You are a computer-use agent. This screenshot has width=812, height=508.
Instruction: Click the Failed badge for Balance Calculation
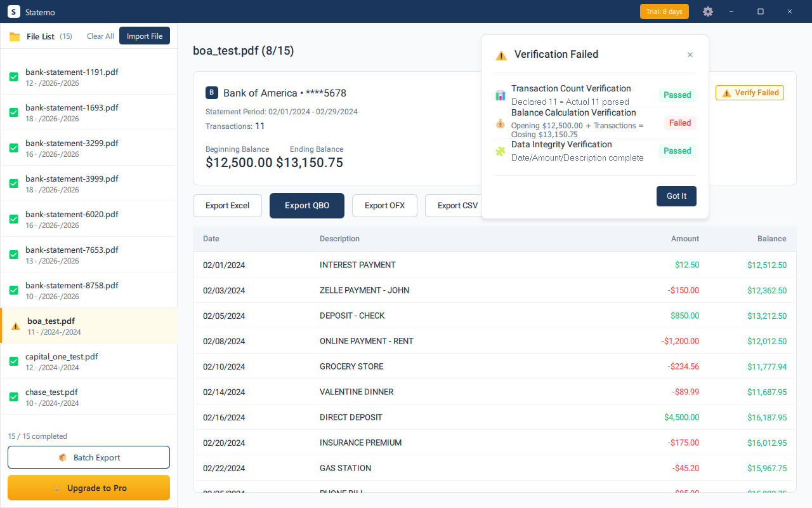coord(680,123)
